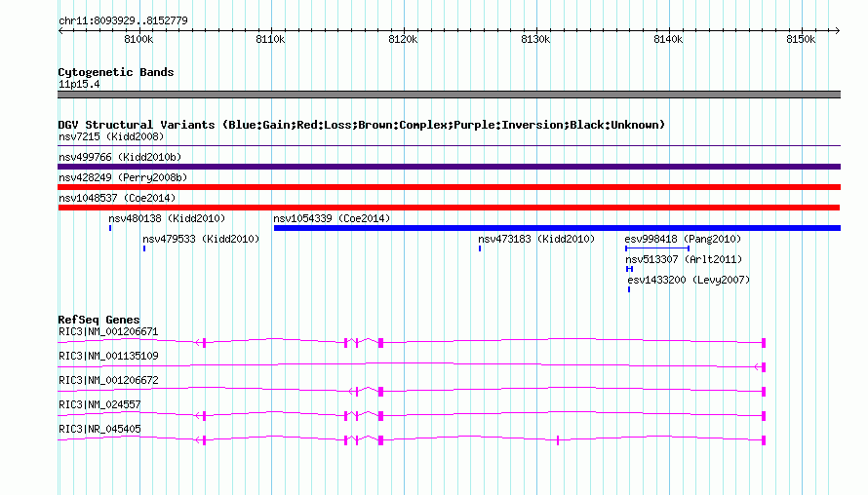Click the small blue esv1433200 gain marker

pyautogui.click(x=629, y=289)
